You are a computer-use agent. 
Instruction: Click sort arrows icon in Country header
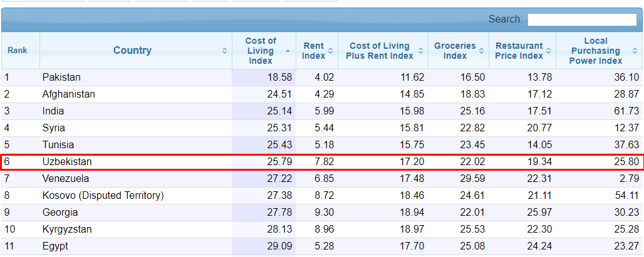click(224, 51)
